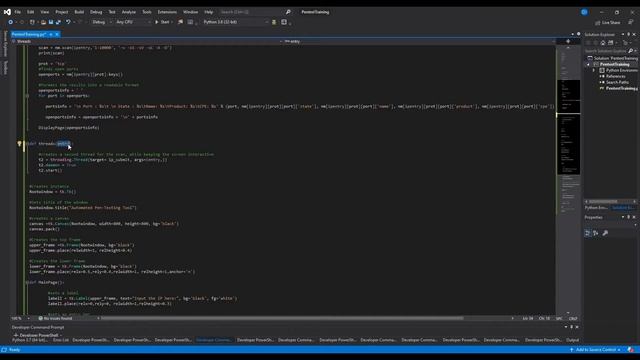Click the Categorized icon in Properties panel
Viewport: 640px width, 360px height.
tap(588, 233)
